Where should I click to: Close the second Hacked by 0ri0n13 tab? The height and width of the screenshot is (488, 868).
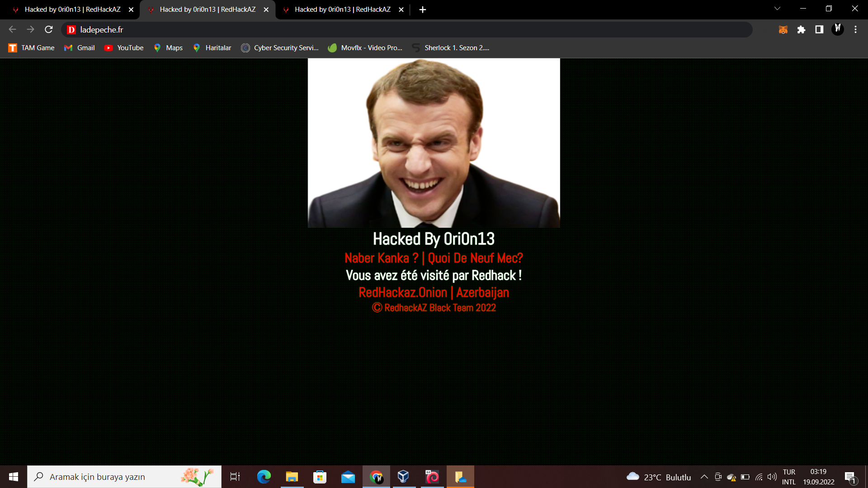pos(266,9)
